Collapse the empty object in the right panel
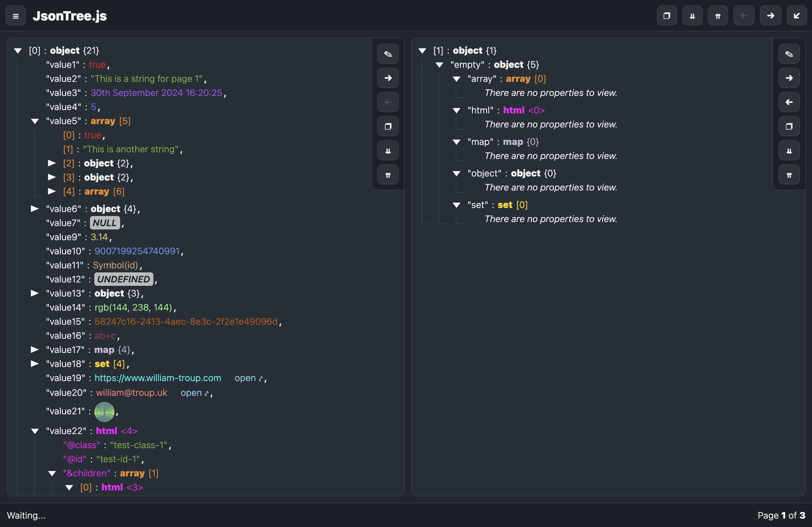This screenshot has height=527, width=812. click(x=439, y=65)
